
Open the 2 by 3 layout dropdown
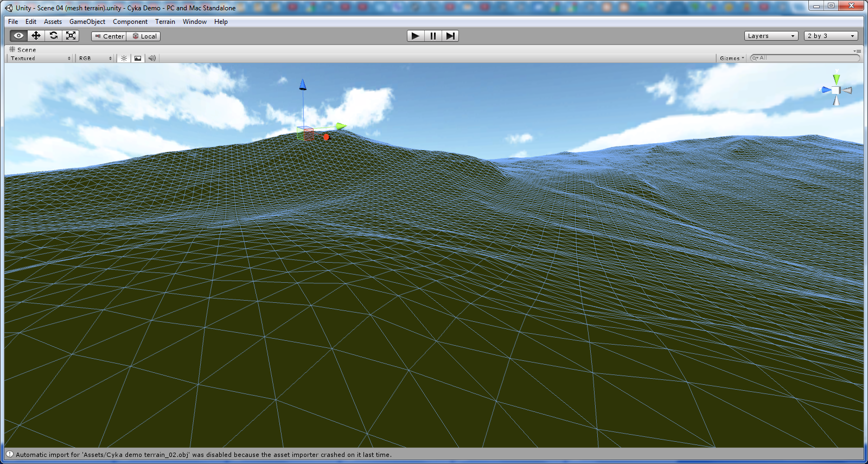tap(831, 36)
